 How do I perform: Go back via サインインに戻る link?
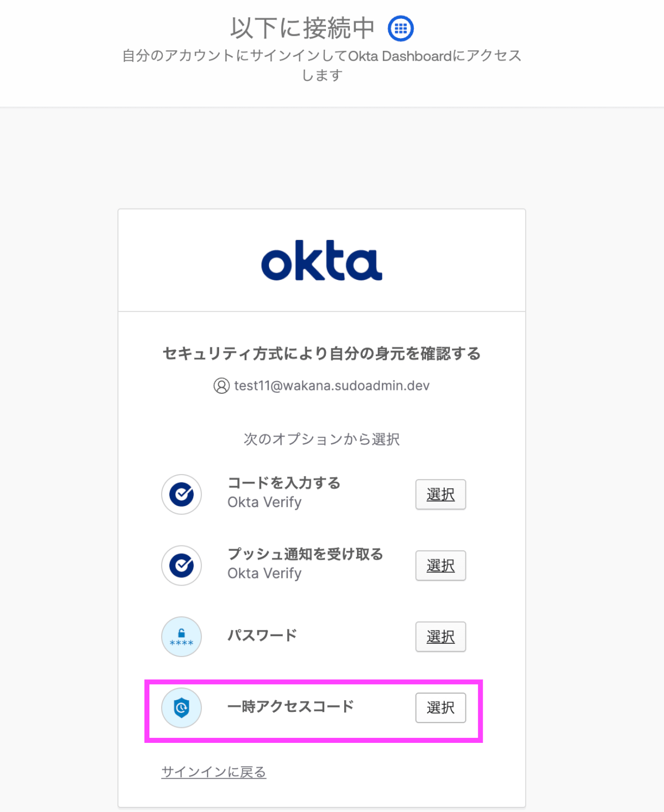pos(214,772)
